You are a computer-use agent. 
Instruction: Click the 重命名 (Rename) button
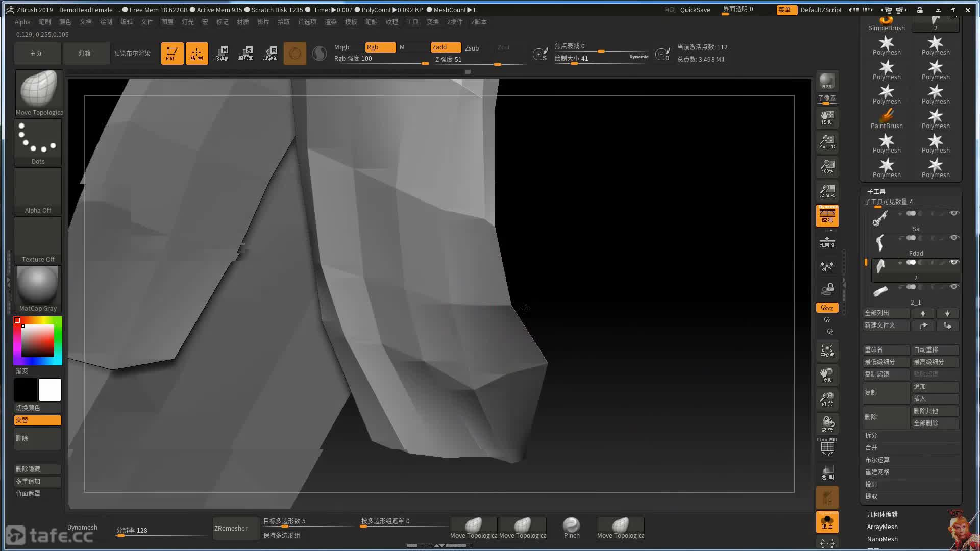(886, 350)
